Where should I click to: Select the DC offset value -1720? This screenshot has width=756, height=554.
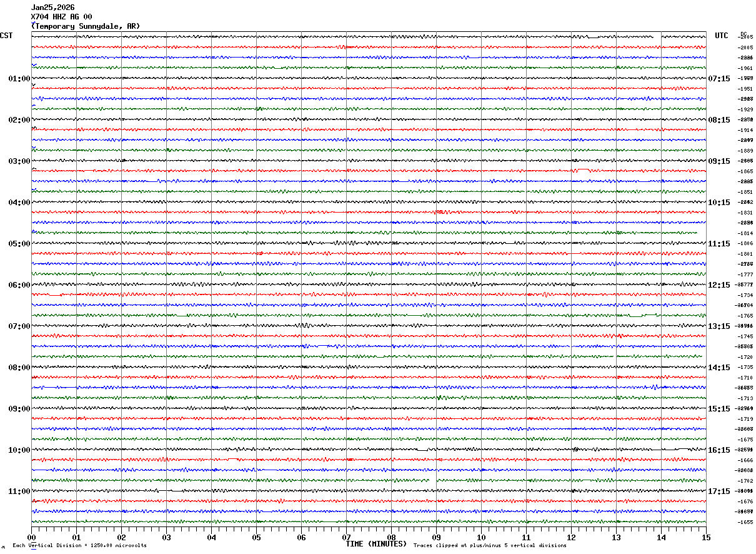click(x=745, y=357)
